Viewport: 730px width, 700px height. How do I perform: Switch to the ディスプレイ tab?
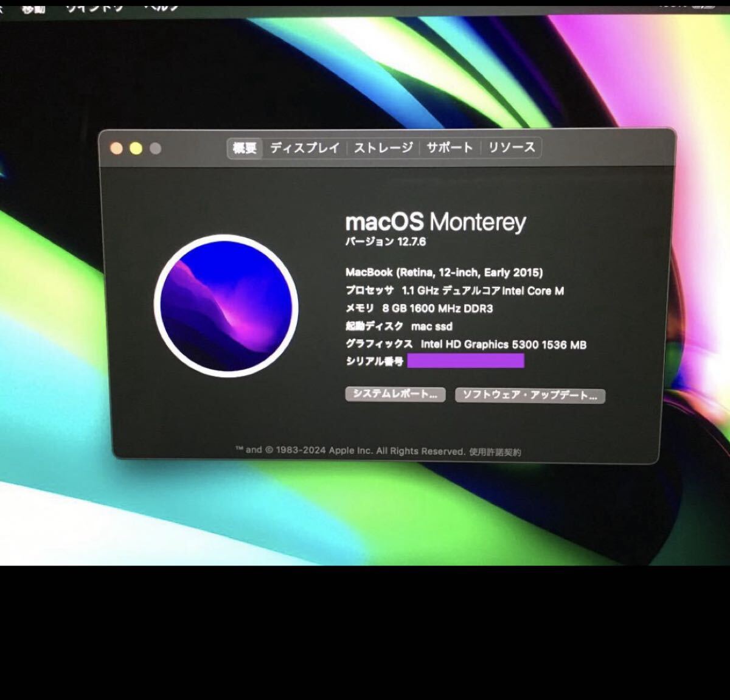coord(305,148)
